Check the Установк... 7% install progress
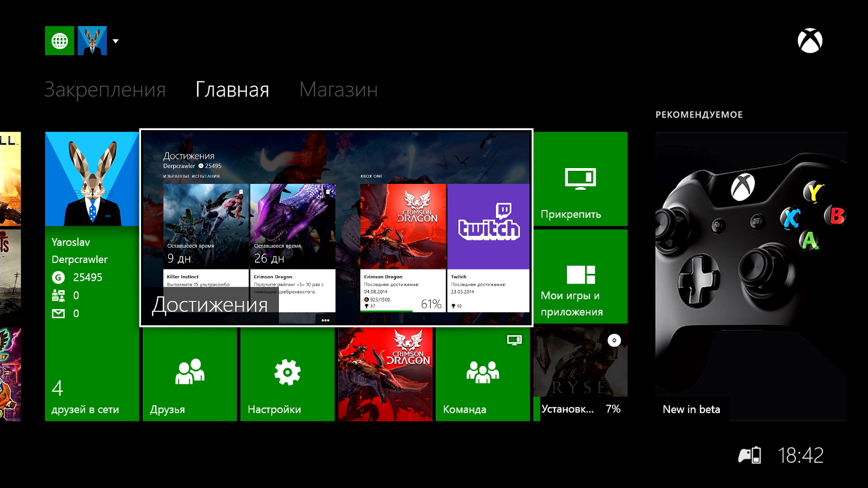This screenshot has height=488, width=868. point(580,409)
